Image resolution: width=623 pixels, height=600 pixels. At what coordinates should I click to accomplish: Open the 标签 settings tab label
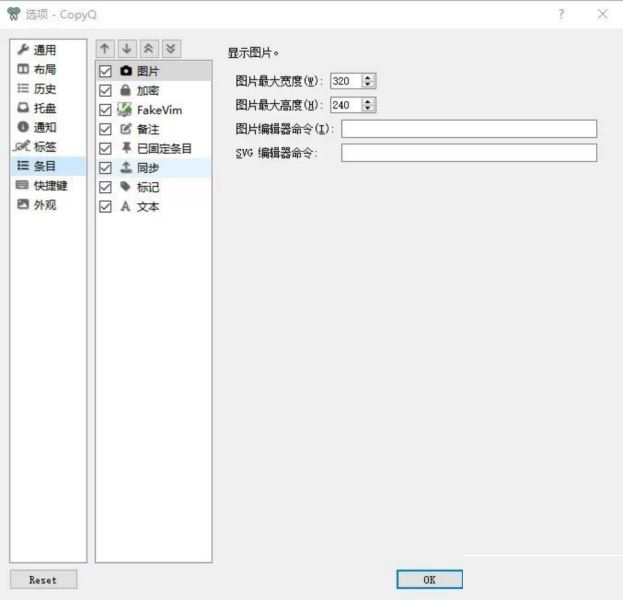[x=45, y=147]
